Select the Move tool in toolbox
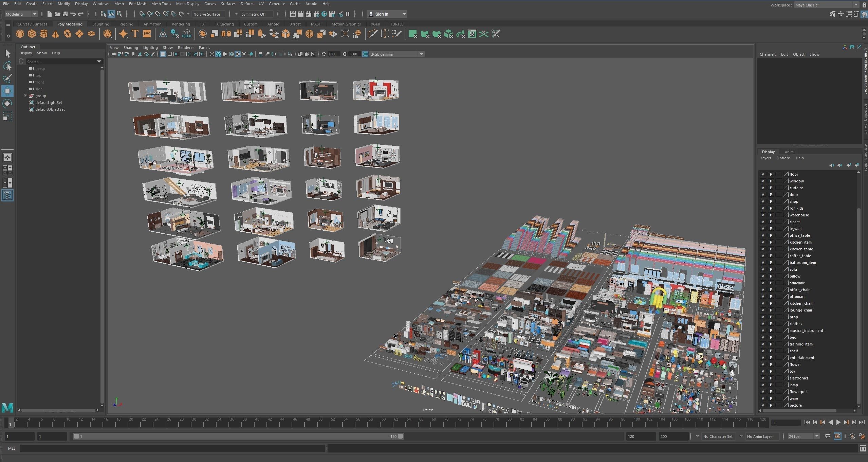 tap(7, 91)
